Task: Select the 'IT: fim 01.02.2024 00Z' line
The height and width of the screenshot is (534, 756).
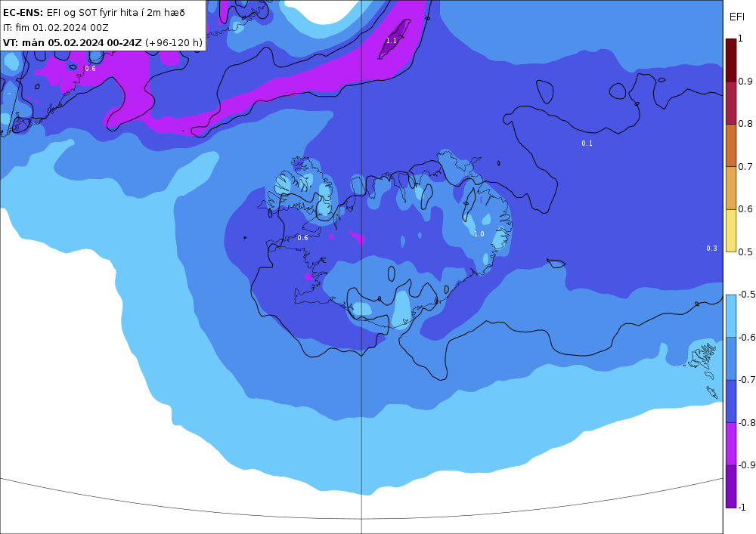Action: [x=56, y=27]
